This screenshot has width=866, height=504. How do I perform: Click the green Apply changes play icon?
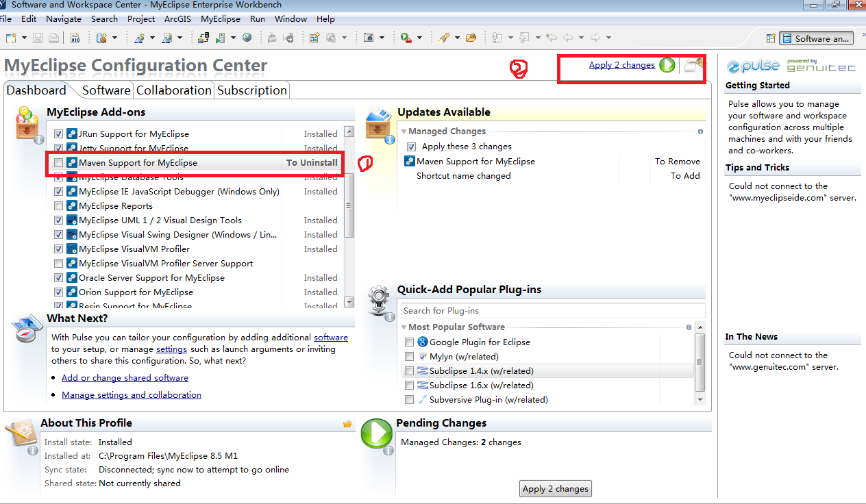coord(667,65)
